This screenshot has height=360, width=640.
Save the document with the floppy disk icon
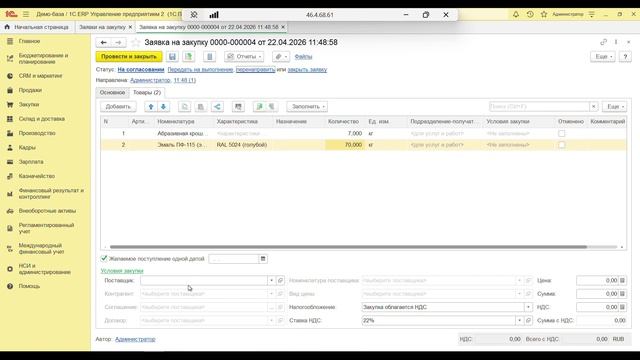point(172,56)
